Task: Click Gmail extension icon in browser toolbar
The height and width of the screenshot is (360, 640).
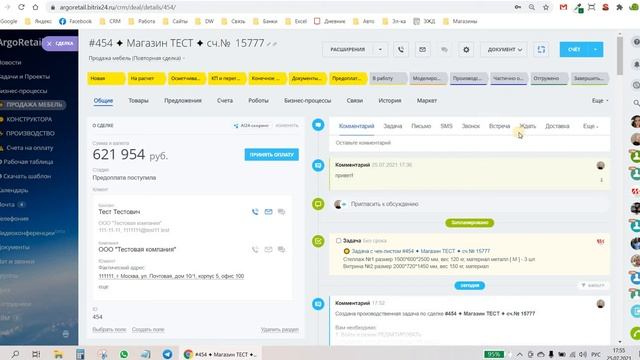Action: coord(563,7)
